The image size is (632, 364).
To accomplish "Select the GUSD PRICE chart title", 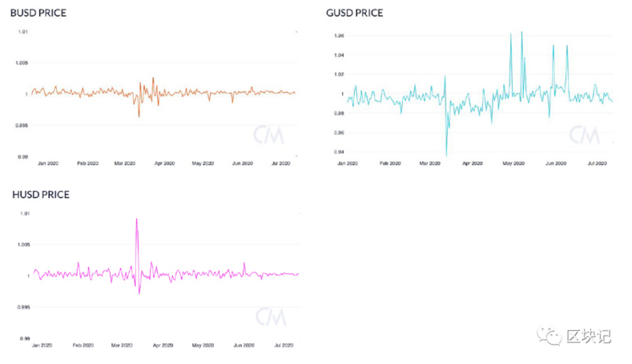I will (x=355, y=13).
